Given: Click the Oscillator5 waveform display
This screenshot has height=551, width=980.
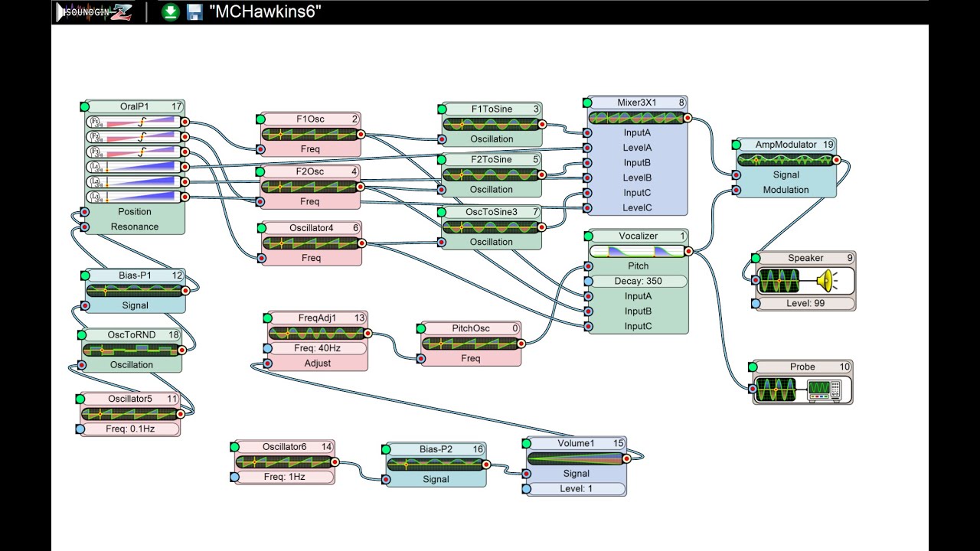Looking at the screenshot, I should (x=131, y=414).
